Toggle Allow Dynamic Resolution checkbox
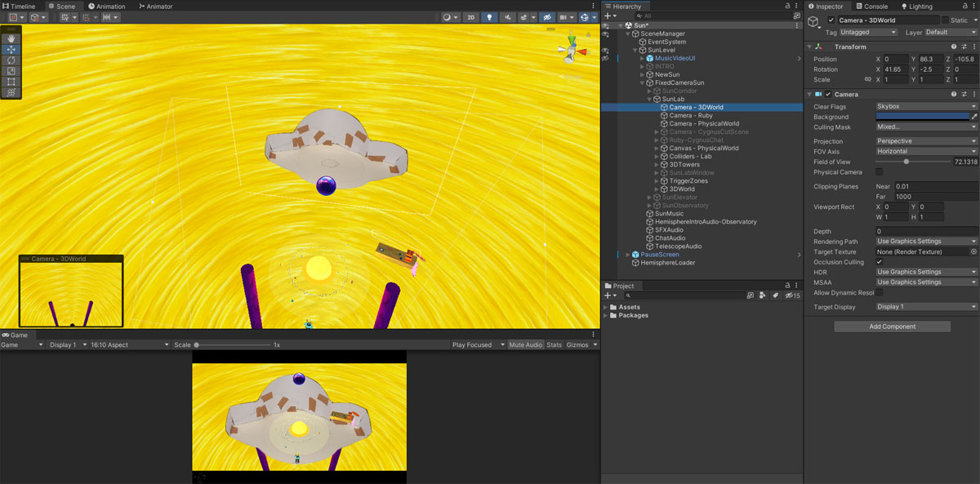 [x=879, y=292]
